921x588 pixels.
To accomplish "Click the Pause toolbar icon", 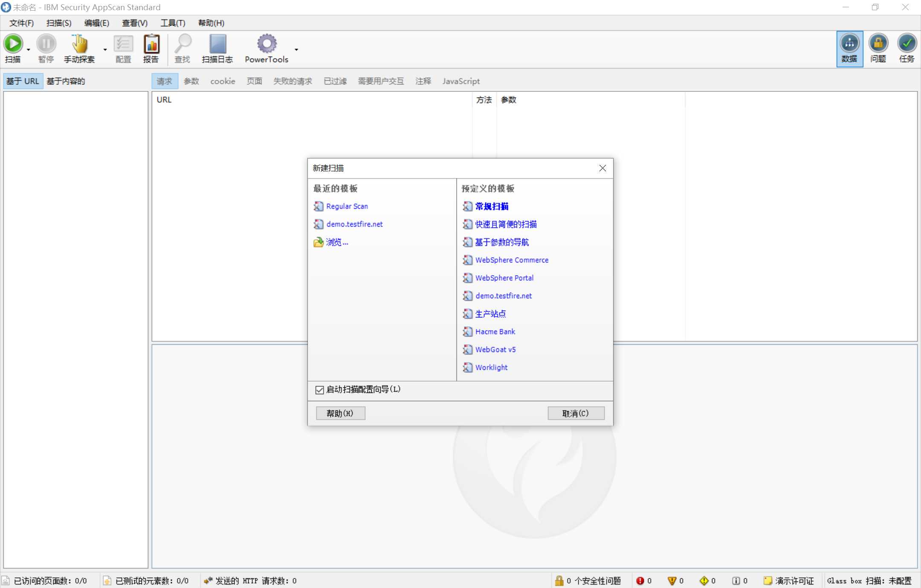I will click(46, 43).
